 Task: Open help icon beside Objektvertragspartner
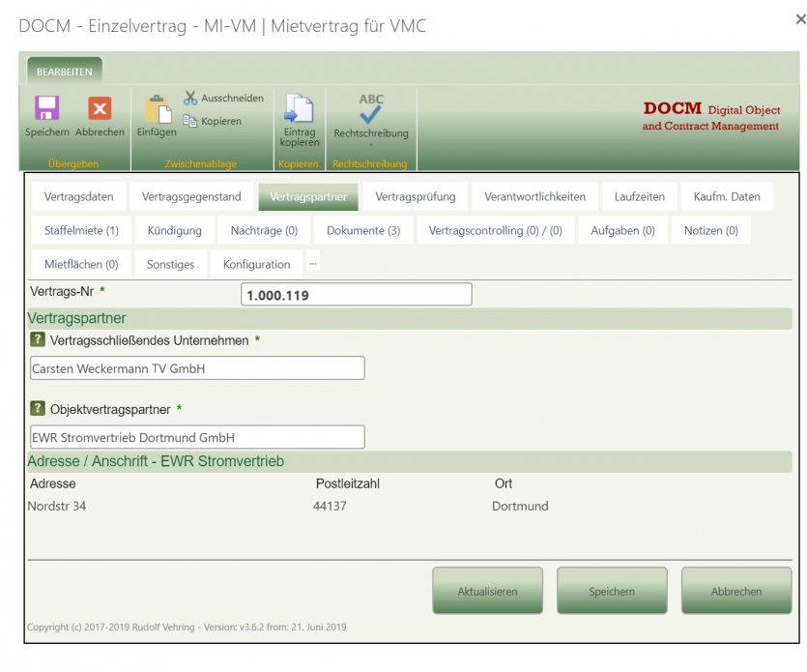[38, 408]
